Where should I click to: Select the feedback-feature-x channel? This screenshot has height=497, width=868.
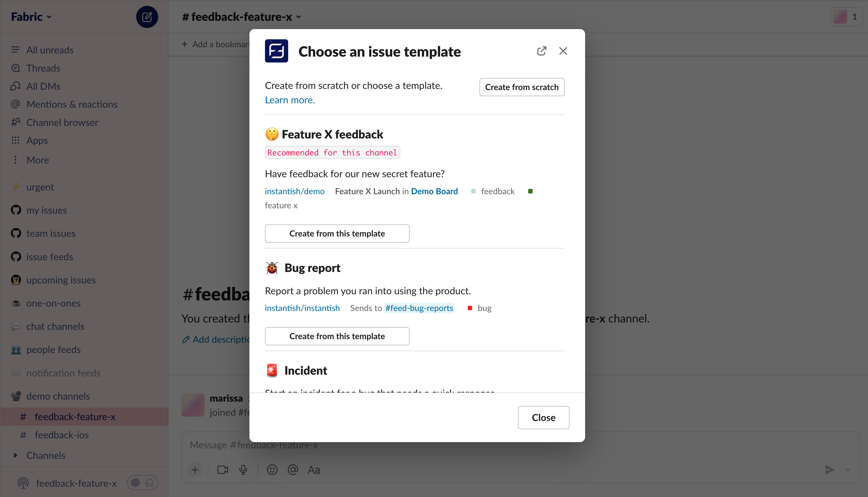pos(84,416)
